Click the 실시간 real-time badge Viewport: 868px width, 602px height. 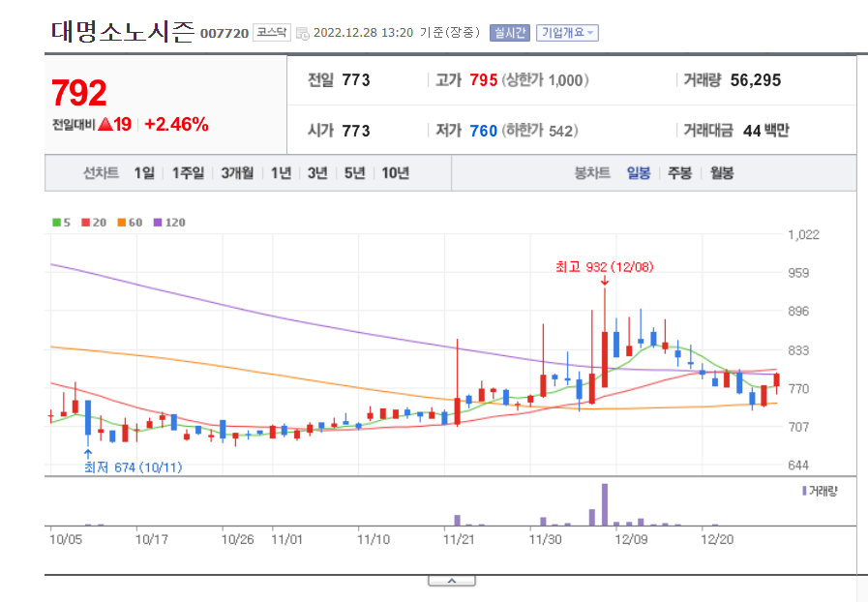click(x=510, y=33)
